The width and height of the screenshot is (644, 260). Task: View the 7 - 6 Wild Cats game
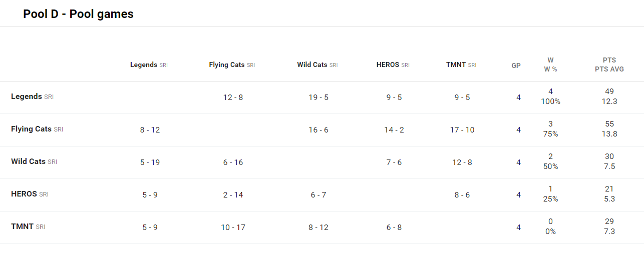(x=394, y=162)
